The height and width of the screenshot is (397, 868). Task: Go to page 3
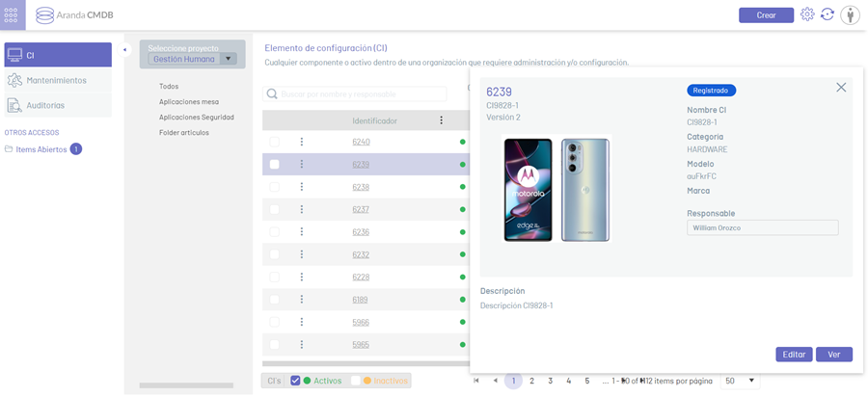[551, 381]
